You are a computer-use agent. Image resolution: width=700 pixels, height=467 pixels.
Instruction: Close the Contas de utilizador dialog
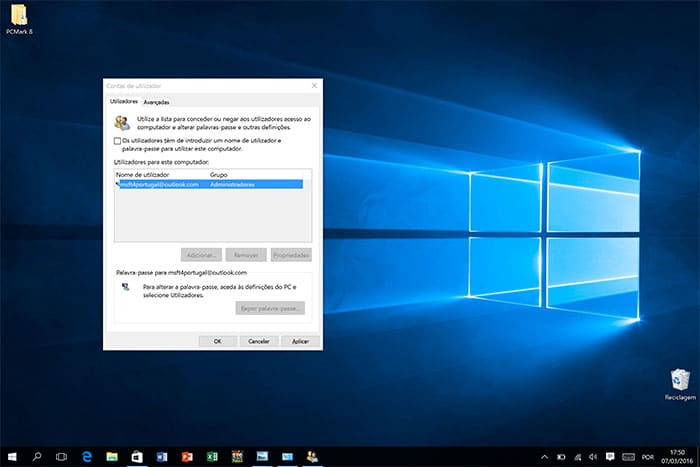pos(314,85)
